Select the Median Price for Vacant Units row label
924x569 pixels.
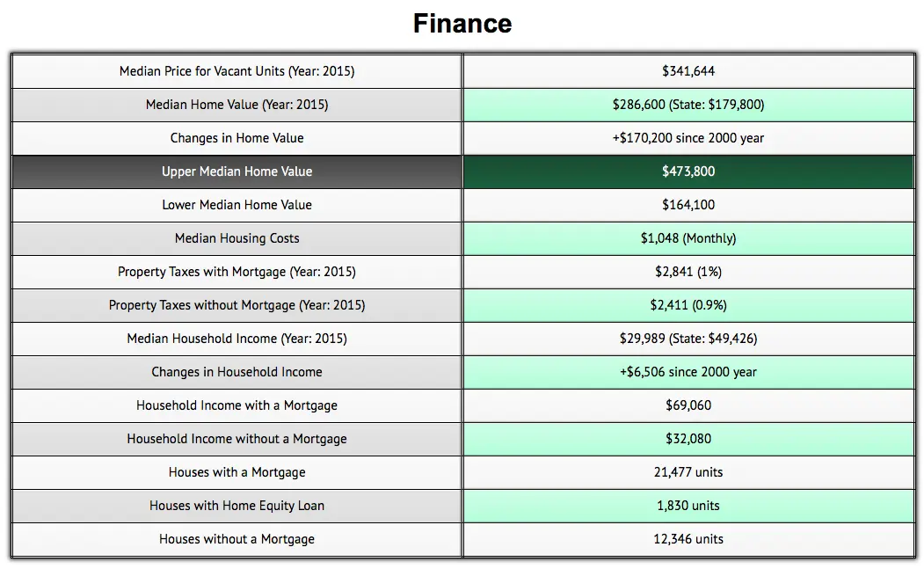coord(236,71)
